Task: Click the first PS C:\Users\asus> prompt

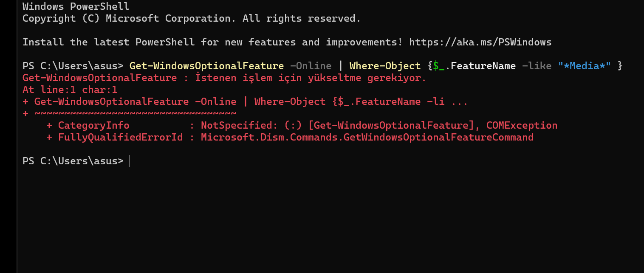Action: 73,66
